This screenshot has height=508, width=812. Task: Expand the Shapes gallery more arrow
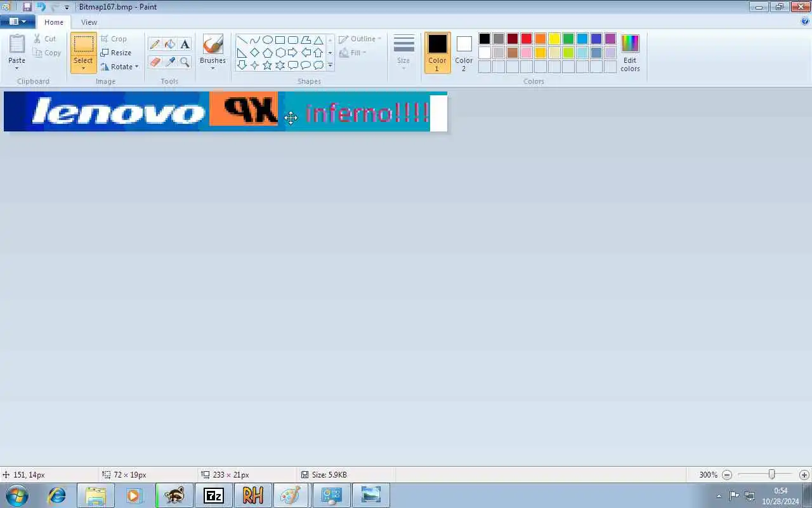click(330, 65)
